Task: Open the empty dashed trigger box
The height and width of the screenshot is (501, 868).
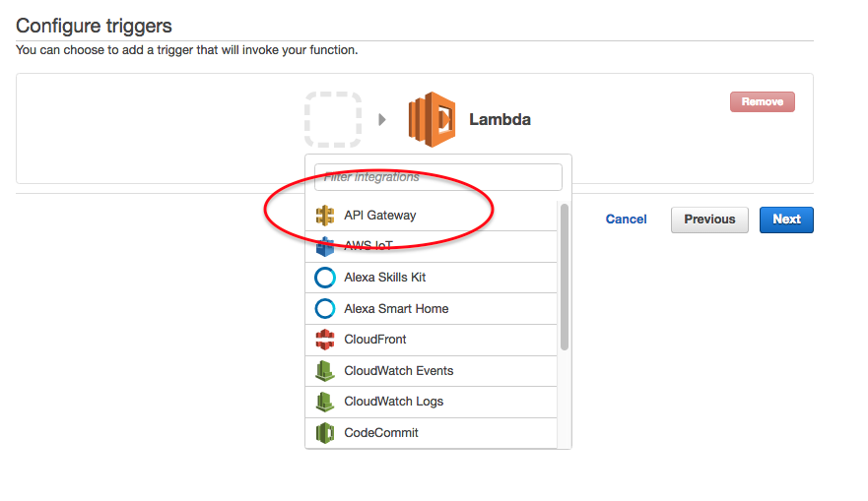Action: tap(333, 119)
